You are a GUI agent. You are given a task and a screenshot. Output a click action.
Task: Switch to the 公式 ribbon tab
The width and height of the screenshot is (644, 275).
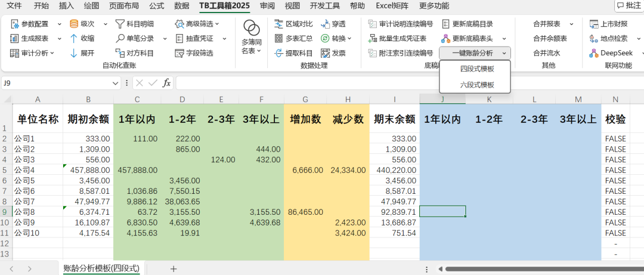(x=157, y=6)
